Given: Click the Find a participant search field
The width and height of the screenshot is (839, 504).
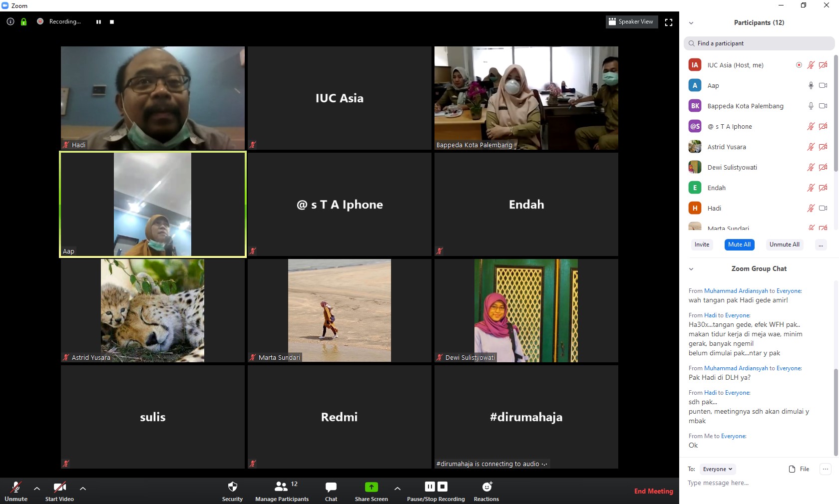Looking at the screenshot, I should (x=759, y=43).
